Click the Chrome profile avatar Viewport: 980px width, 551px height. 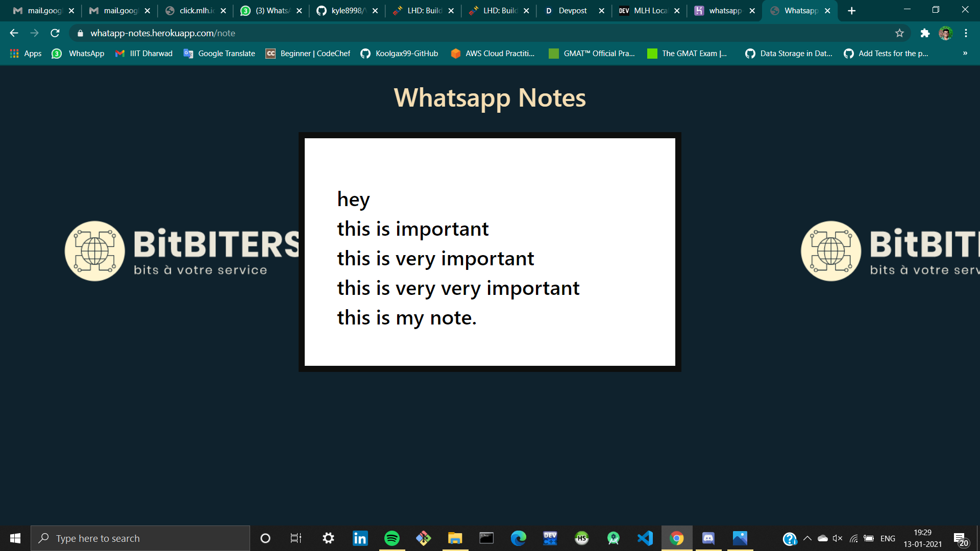[x=945, y=33]
